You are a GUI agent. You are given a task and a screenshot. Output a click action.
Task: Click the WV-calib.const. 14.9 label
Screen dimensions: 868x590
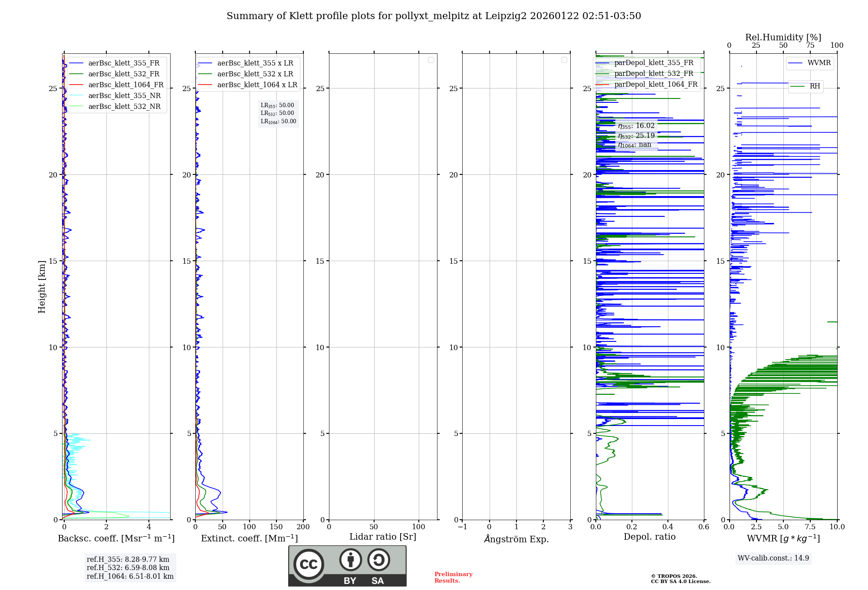[x=773, y=558]
